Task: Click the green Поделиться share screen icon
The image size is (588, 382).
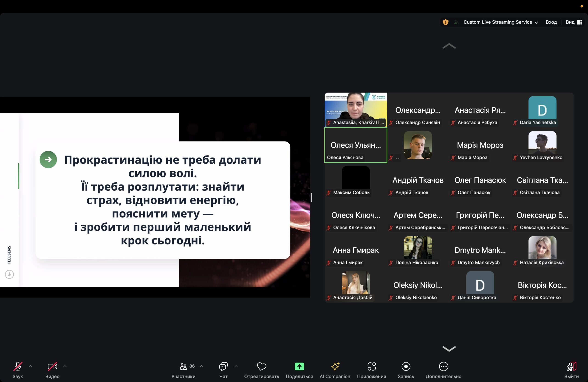Action: [x=299, y=366]
